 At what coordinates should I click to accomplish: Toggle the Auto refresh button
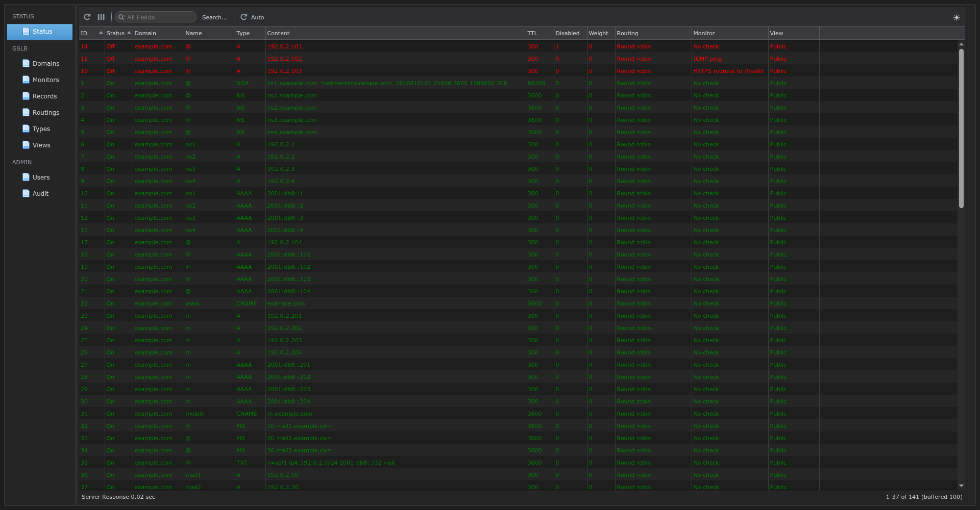[252, 17]
